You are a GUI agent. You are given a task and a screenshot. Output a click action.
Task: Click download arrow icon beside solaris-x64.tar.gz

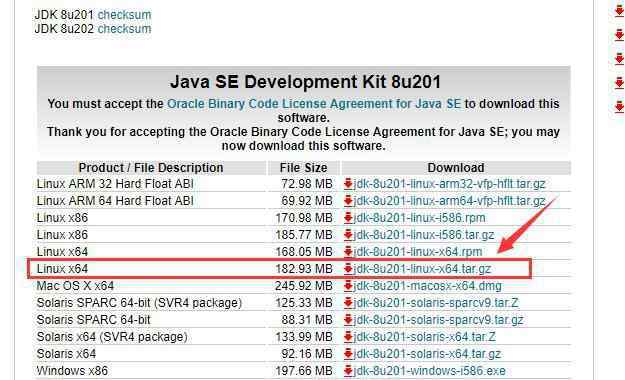point(348,354)
